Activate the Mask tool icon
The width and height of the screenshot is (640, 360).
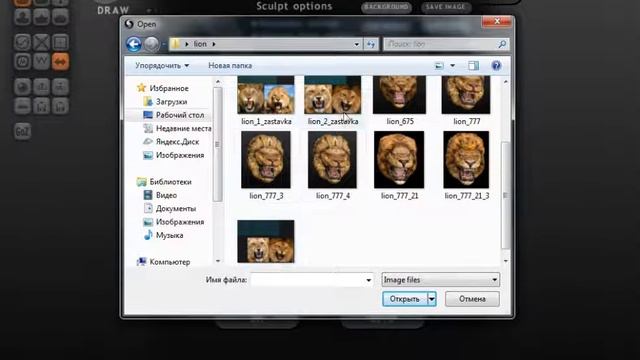coord(22,62)
